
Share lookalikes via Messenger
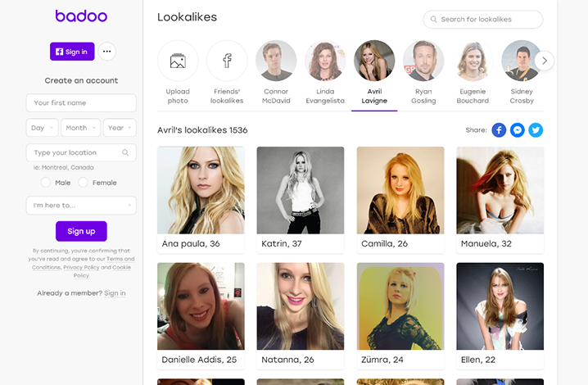point(517,129)
